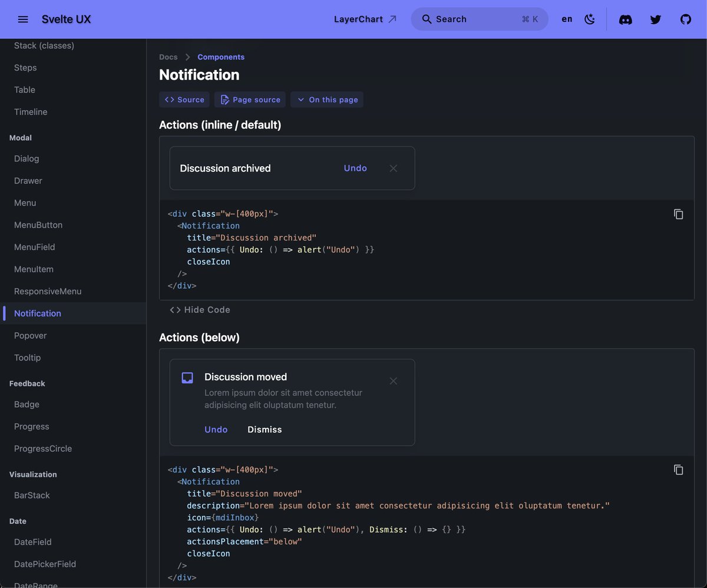Select Dialog in the Modal sidebar section
This screenshot has height=588, width=707.
coord(26,158)
